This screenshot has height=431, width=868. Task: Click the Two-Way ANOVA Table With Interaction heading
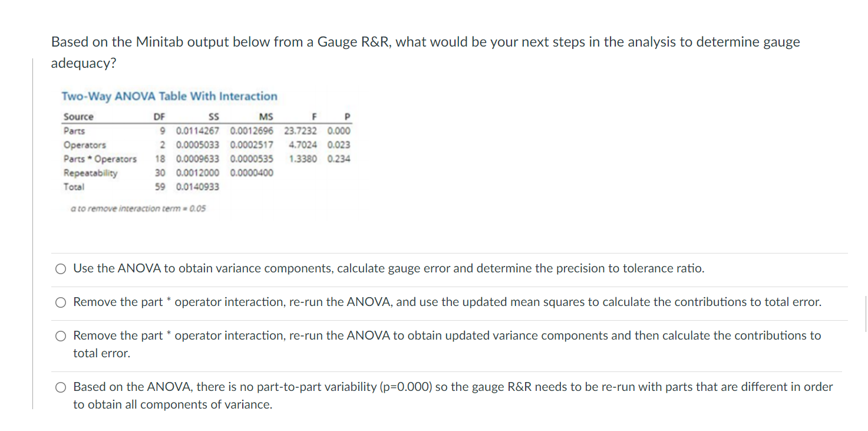[x=170, y=96]
